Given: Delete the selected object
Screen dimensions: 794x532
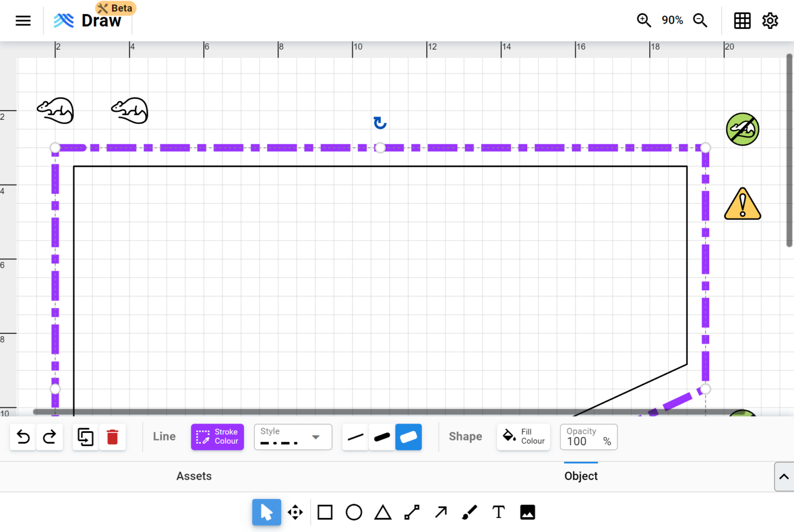Looking at the screenshot, I should point(113,436).
